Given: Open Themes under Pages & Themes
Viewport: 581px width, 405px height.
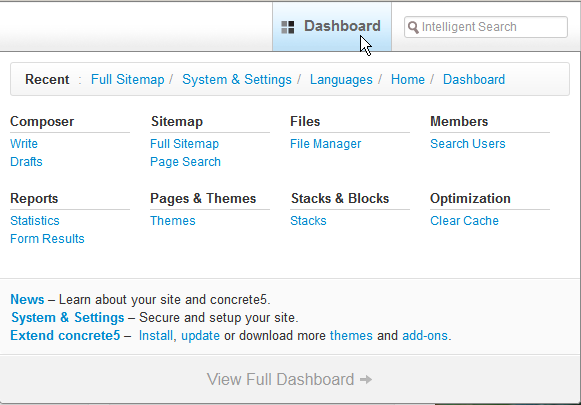Looking at the screenshot, I should point(173,221).
